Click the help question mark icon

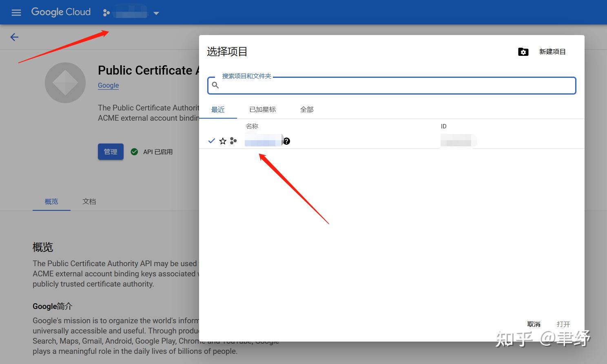pos(287,141)
